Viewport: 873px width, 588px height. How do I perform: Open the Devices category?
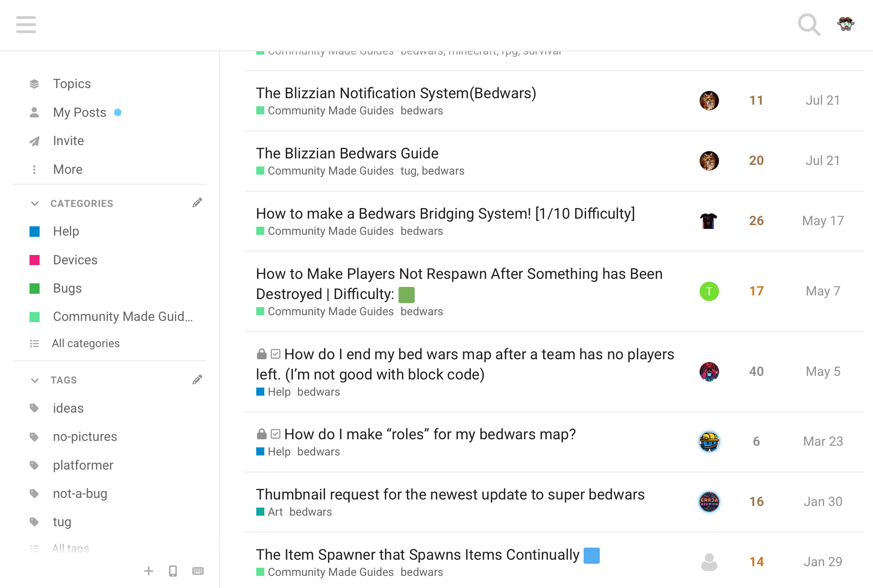pos(75,260)
